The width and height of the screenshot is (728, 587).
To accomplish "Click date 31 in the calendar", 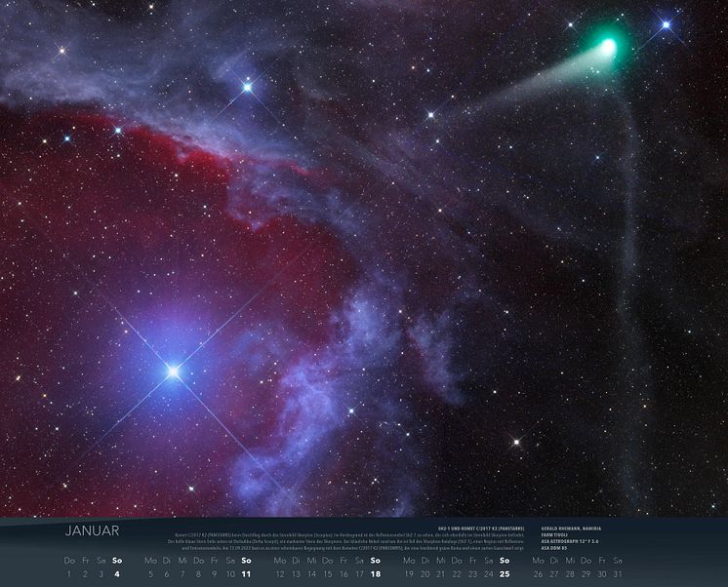I will pos(618,574).
